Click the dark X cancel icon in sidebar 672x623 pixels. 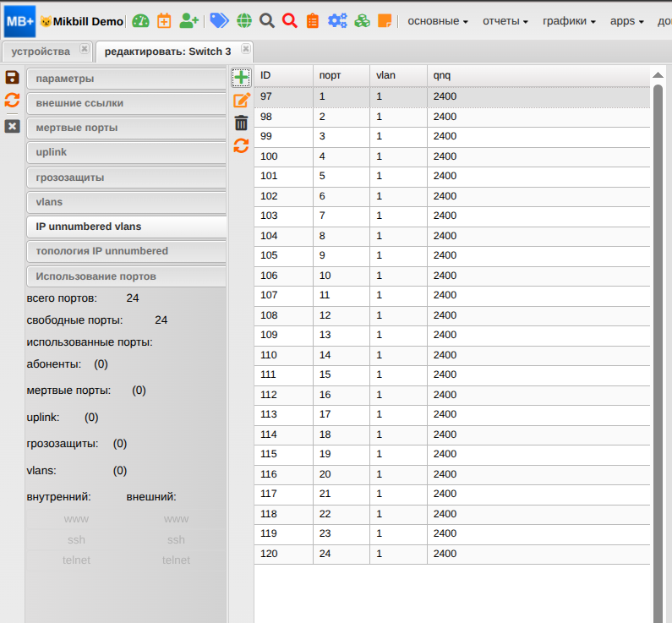[12, 127]
